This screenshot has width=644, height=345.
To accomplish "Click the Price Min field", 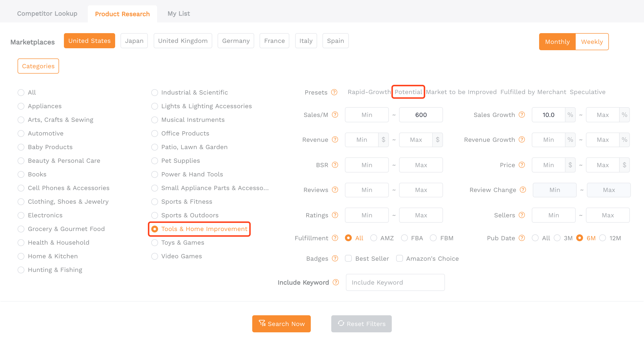I will (548, 165).
